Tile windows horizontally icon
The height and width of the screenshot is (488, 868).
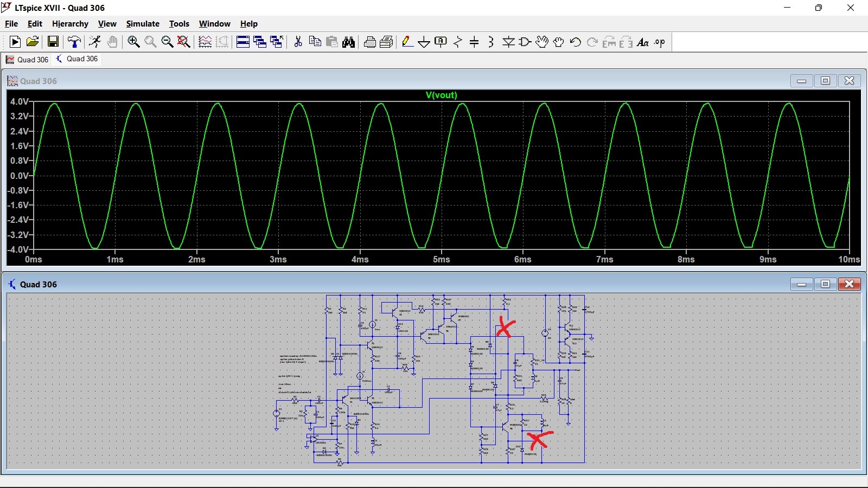243,42
